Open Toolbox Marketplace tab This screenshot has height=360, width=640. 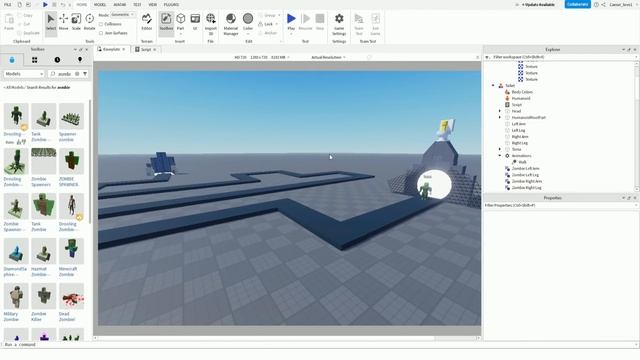[x=12, y=60]
